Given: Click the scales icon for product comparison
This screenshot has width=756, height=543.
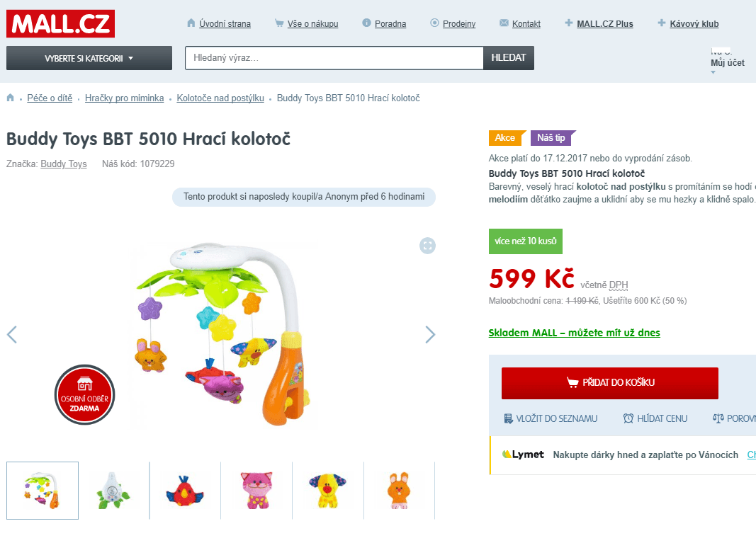Looking at the screenshot, I should [717, 418].
